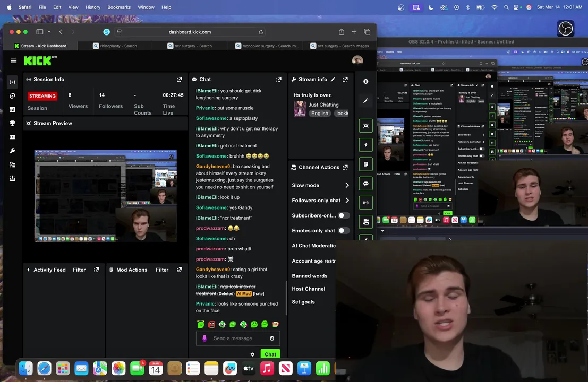This screenshot has width=588, height=382.
Task: Click the green Kick emote, first in emote row
Action: click(201, 324)
